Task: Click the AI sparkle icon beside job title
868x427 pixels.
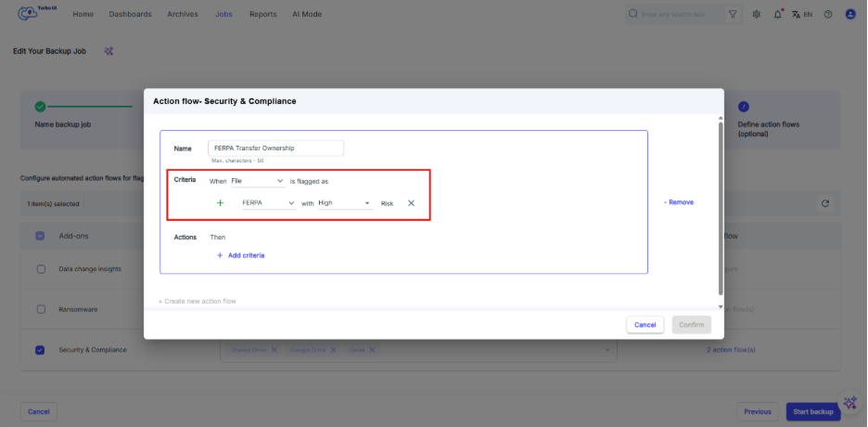Action: point(108,51)
